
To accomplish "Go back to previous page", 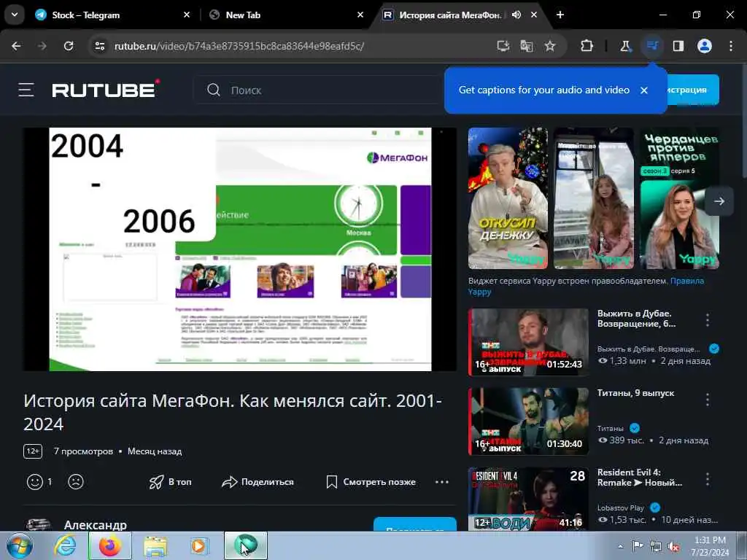I will pos(16,46).
